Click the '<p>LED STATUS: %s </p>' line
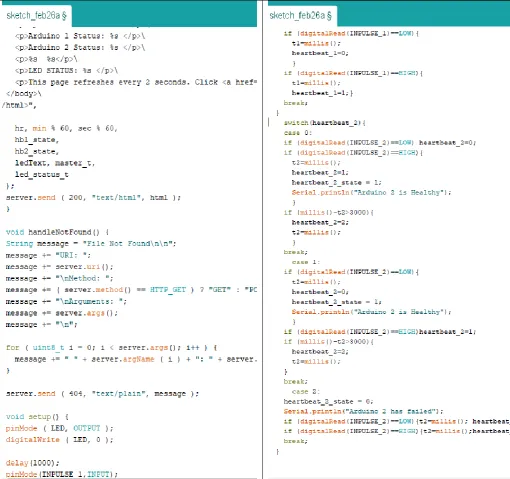 click(x=66, y=71)
